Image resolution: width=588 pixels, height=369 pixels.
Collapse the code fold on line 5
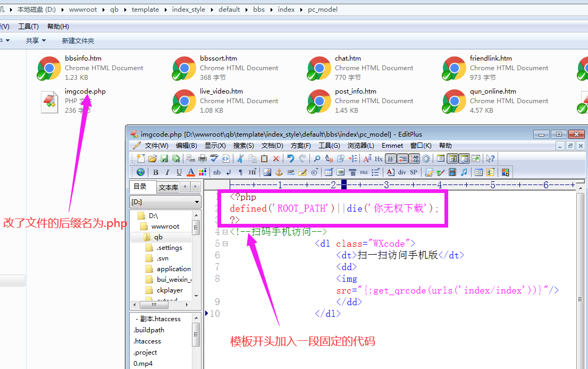225,244
